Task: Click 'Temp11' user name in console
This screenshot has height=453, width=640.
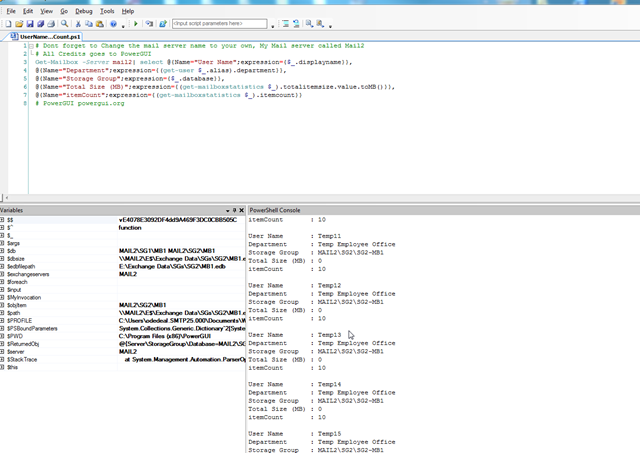Action: (x=329, y=236)
